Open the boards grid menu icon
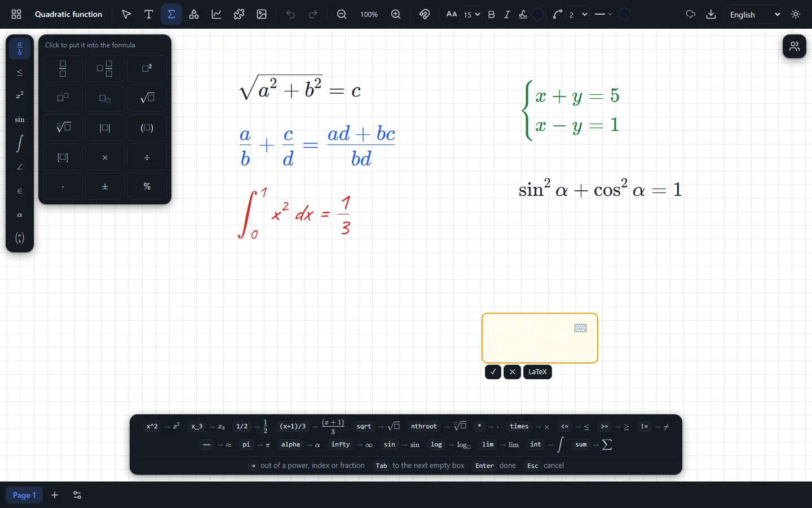 (x=16, y=14)
